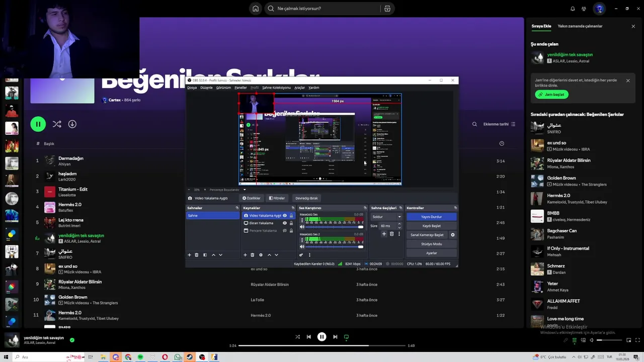Close the Spotify queue panel
The width and height of the screenshot is (644, 362).
tap(633, 26)
